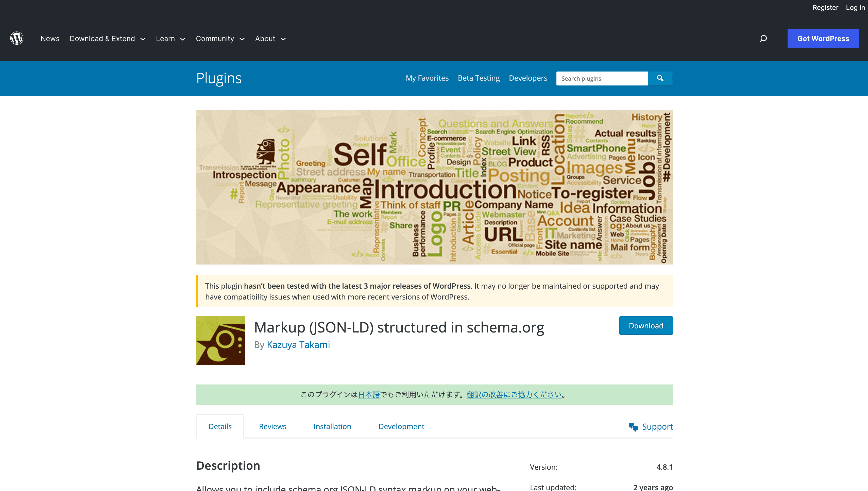Switch to the Installation tab
This screenshot has width=868, height=491.
[332, 426]
